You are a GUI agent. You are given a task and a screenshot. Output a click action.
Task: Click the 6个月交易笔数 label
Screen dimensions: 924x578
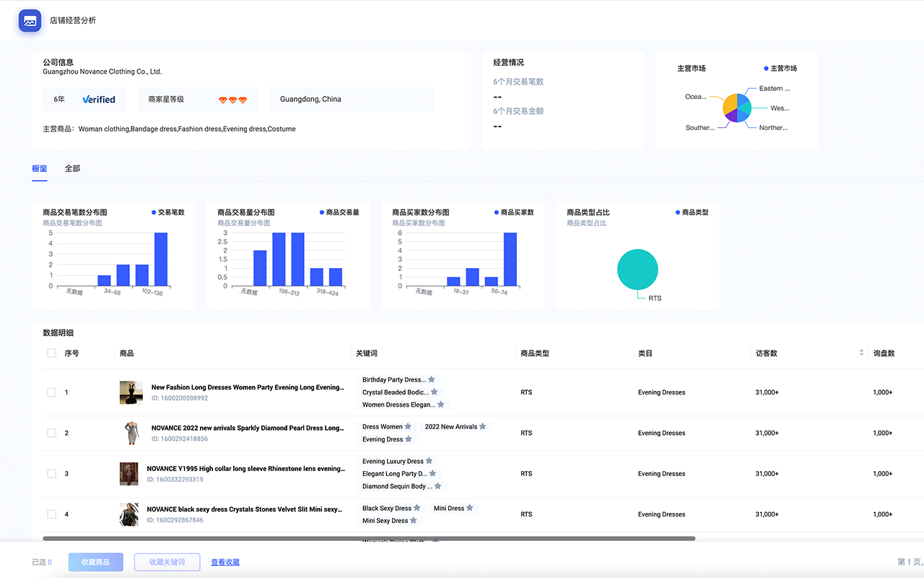[x=518, y=82]
